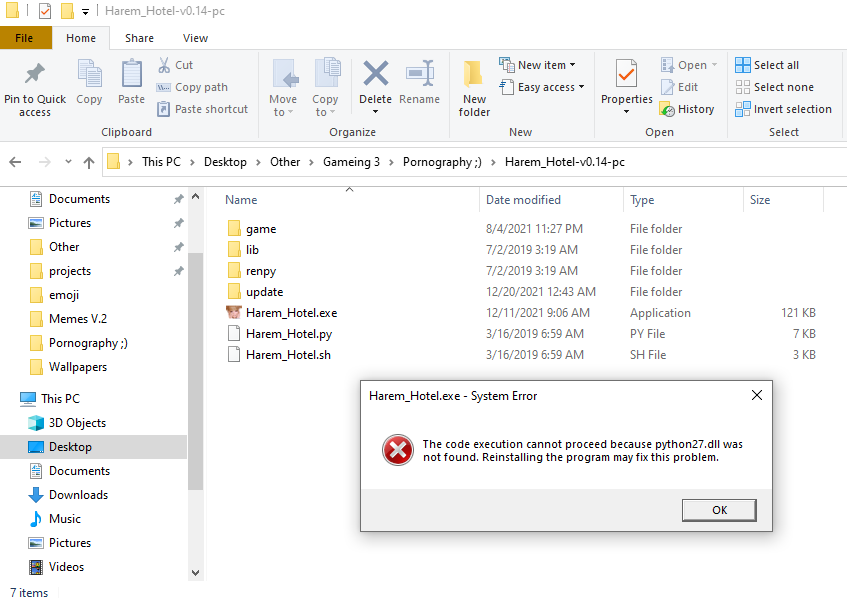Screen dimensions: 847x599
Task: Click Select none in ribbon
Action: point(775,87)
